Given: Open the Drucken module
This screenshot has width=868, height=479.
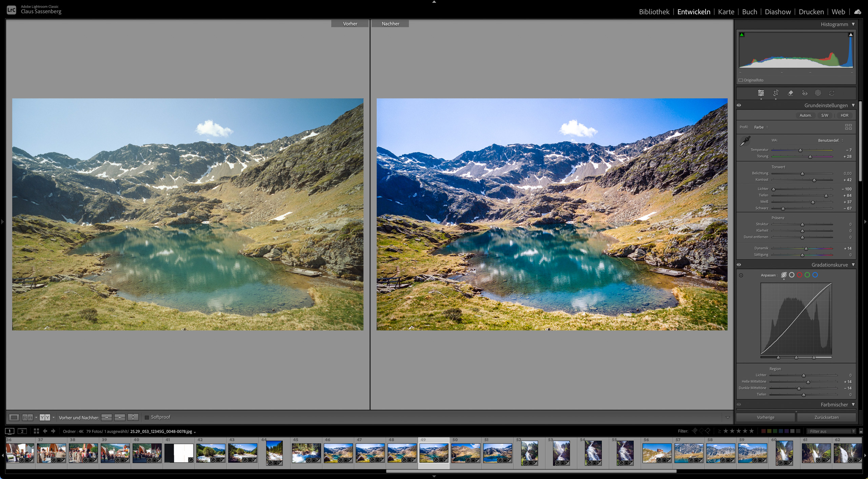Looking at the screenshot, I should pos(811,12).
